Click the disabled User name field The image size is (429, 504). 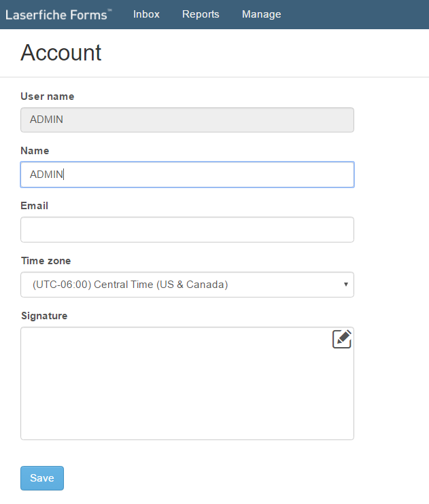188,120
